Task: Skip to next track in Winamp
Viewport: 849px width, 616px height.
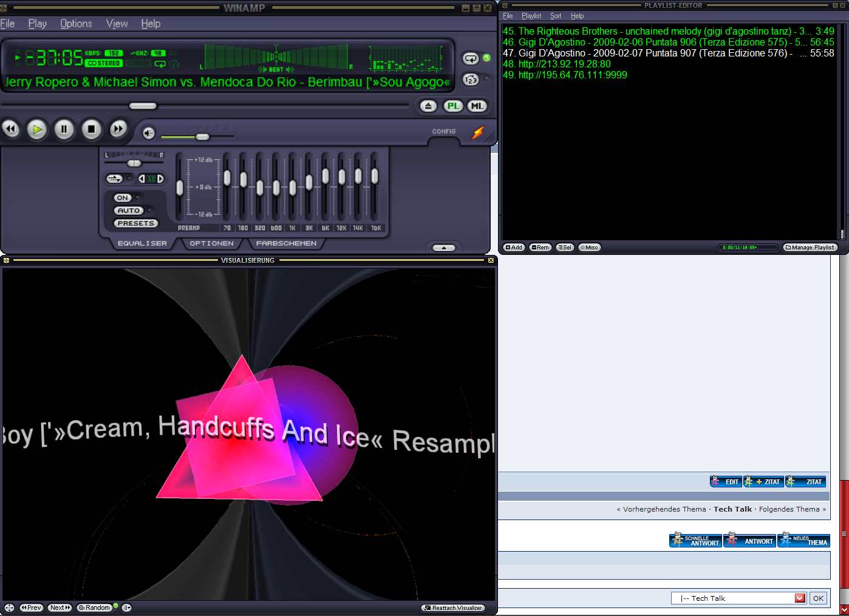Action: 118,129
